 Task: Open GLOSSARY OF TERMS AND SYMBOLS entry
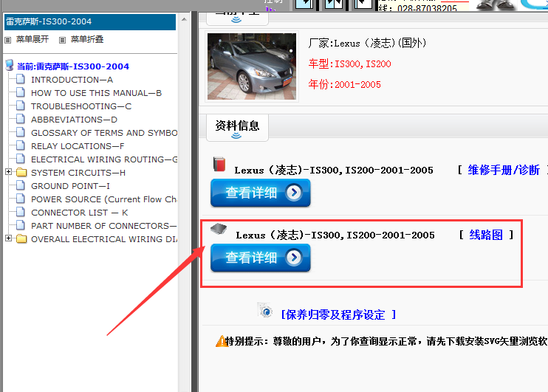104,133
